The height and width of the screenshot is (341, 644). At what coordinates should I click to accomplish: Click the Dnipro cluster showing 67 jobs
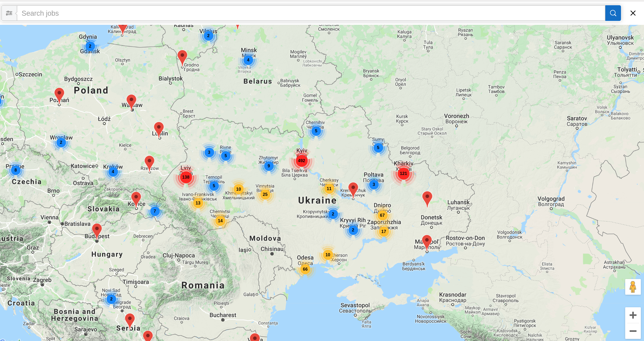(382, 215)
